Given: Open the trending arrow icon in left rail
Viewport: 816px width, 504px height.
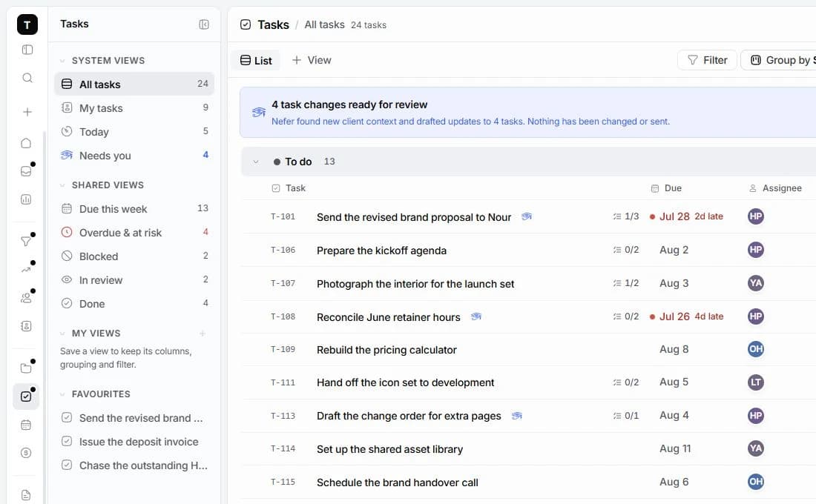Looking at the screenshot, I should tap(26, 270).
